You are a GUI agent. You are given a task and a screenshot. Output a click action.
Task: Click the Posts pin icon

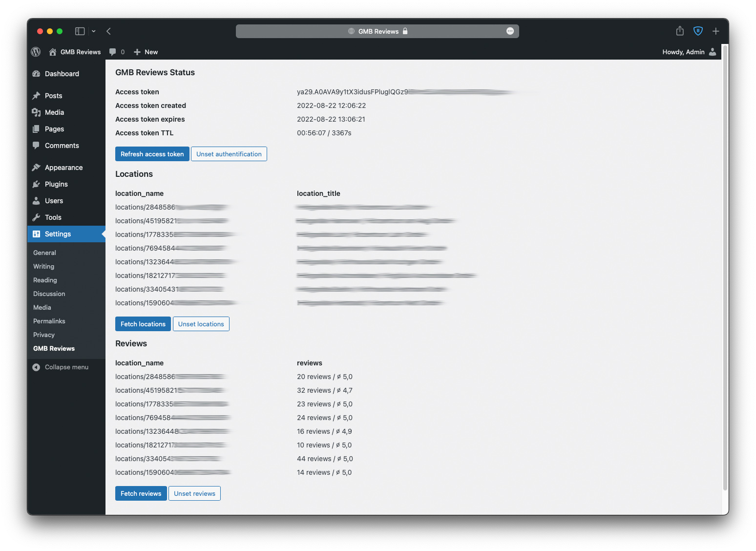(x=36, y=96)
